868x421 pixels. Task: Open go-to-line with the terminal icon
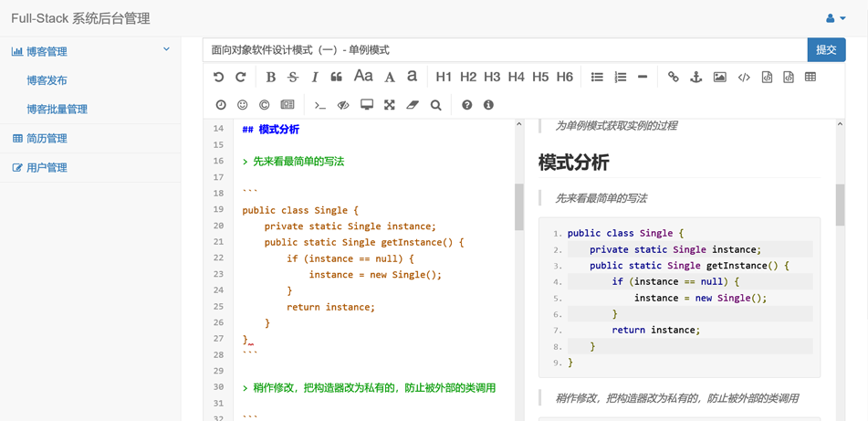pyautogui.click(x=320, y=104)
